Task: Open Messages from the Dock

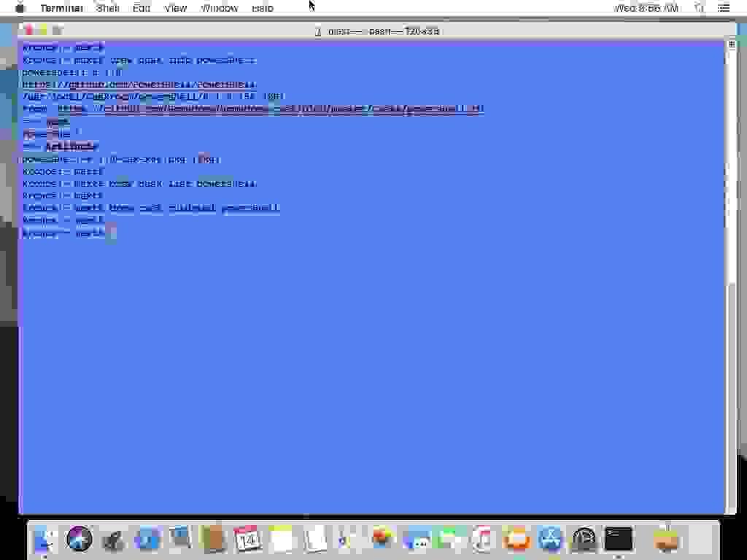Action: tap(416, 540)
